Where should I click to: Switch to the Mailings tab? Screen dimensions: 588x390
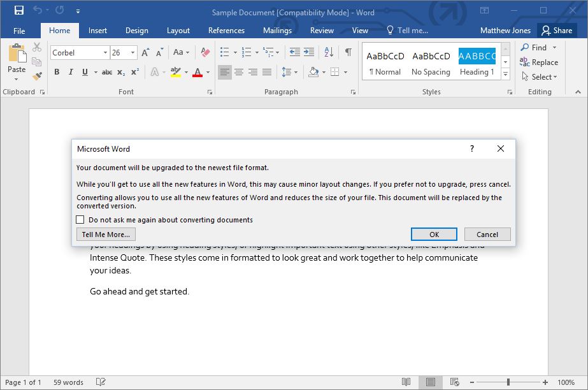pos(277,31)
